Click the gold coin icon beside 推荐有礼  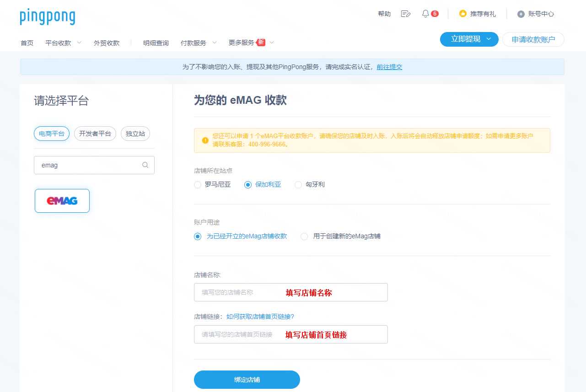(463, 14)
